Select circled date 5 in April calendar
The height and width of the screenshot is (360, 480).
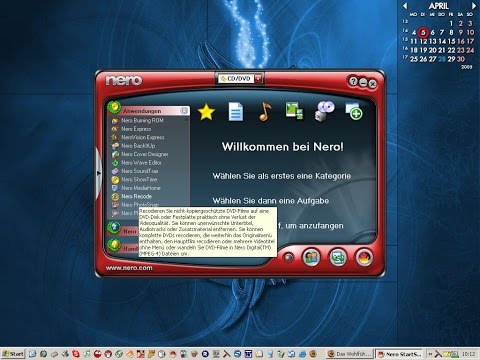click(423, 32)
